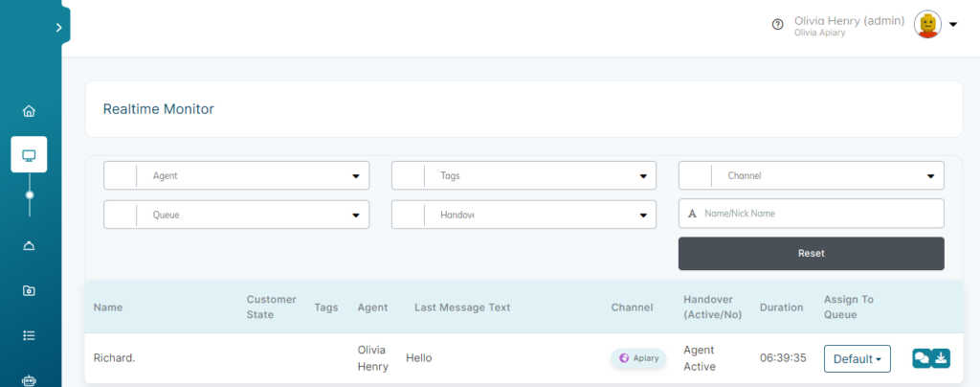Click the 06:39:35 duration value
Viewport: 980px width, 387px height.
783,358
